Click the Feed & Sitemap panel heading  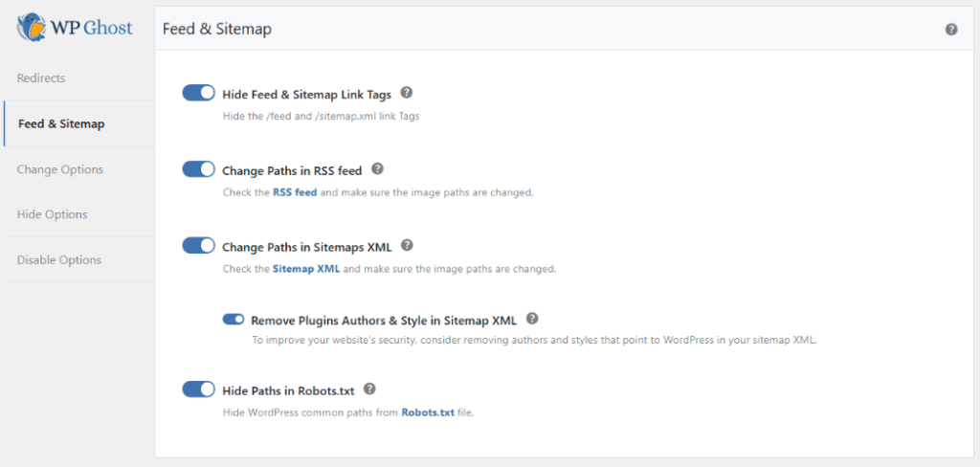click(x=217, y=30)
